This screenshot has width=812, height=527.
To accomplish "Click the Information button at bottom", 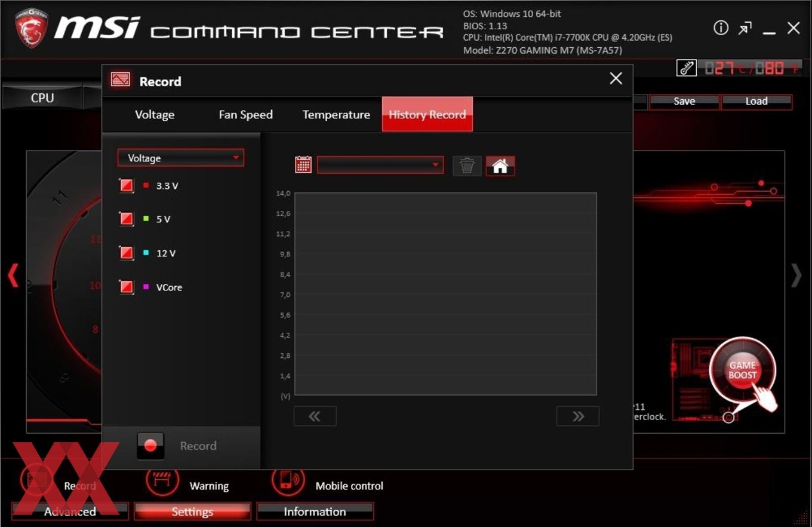I will pos(315,511).
